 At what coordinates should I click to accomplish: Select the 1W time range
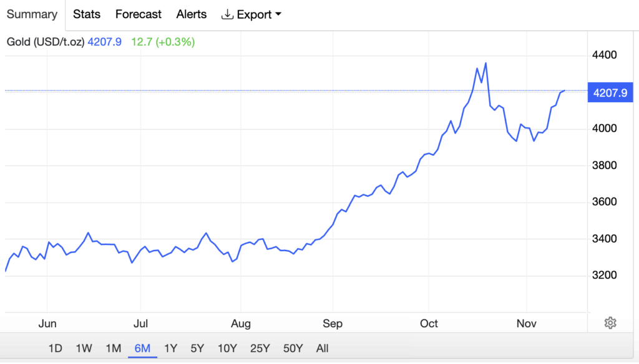click(x=84, y=348)
